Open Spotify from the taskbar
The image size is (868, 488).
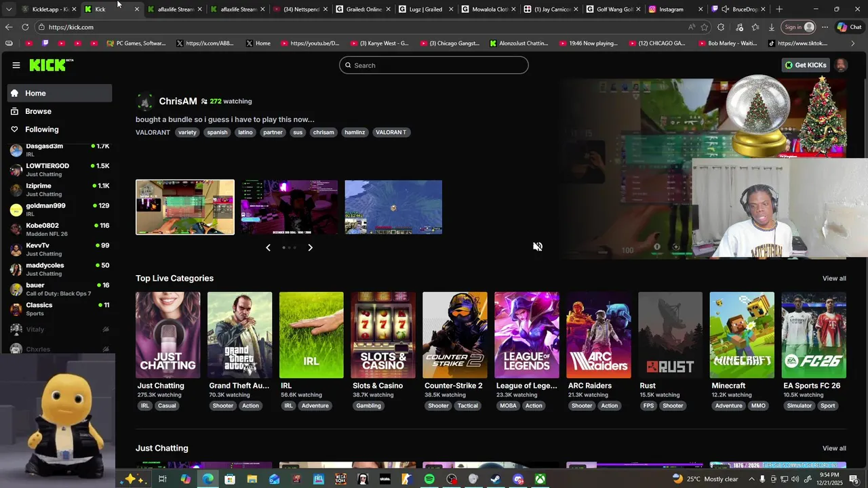click(429, 479)
